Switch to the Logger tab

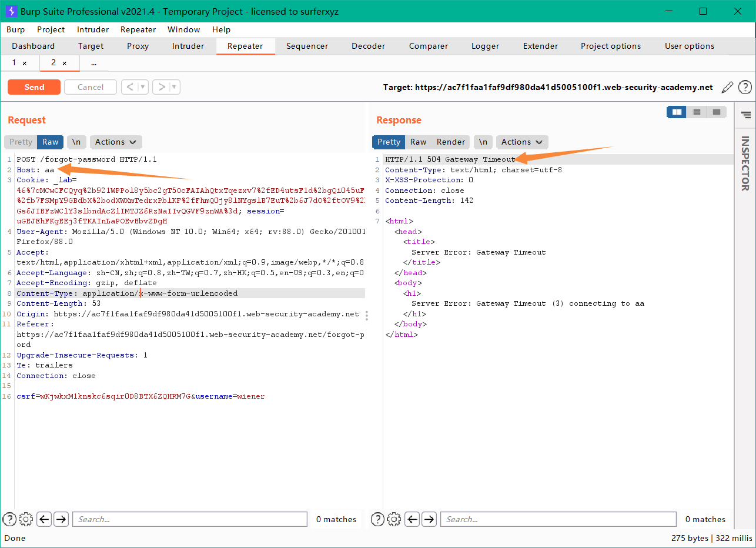pyautogui.click(x=486, y=46)
